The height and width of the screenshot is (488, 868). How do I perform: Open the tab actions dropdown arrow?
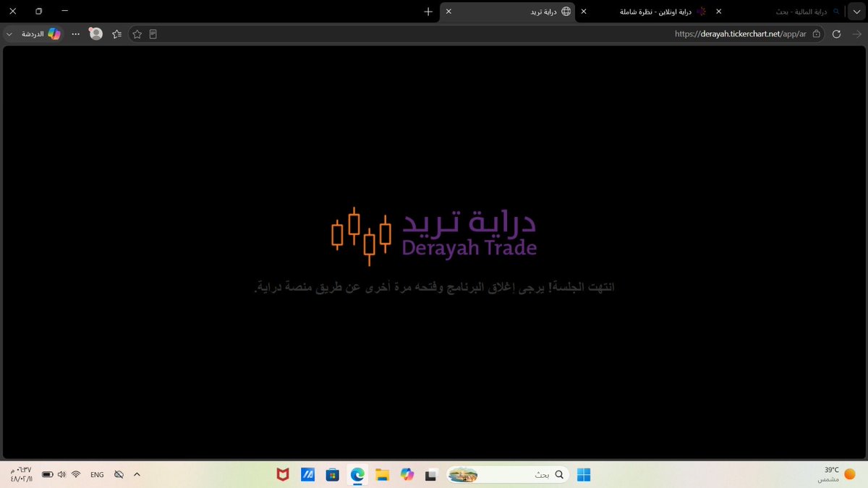pos(856,12)
